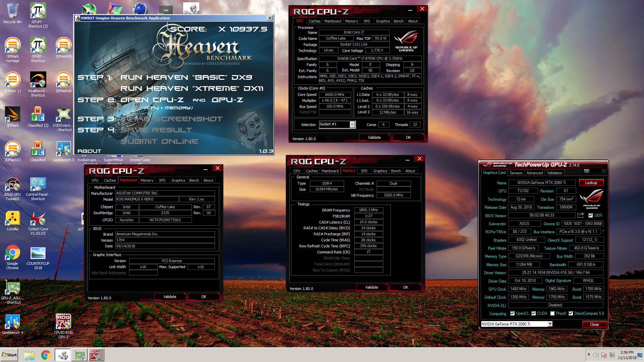This screenshot has width=644, height=362.
Task: Open the Advanced tab in GPU-Z
Action: [x=534, y=173]
